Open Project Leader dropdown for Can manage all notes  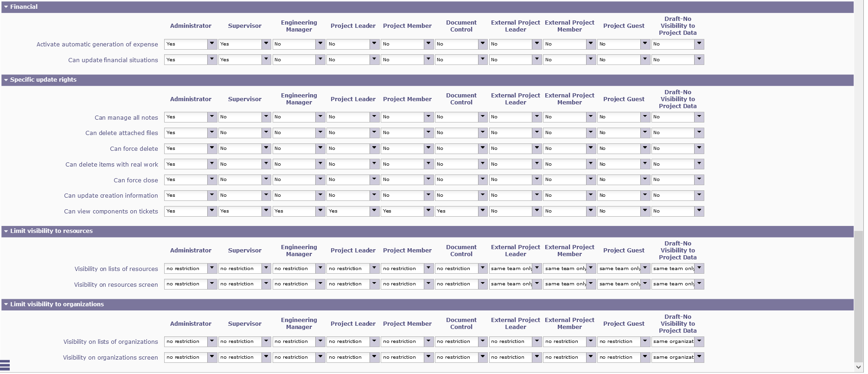(375, 117)
